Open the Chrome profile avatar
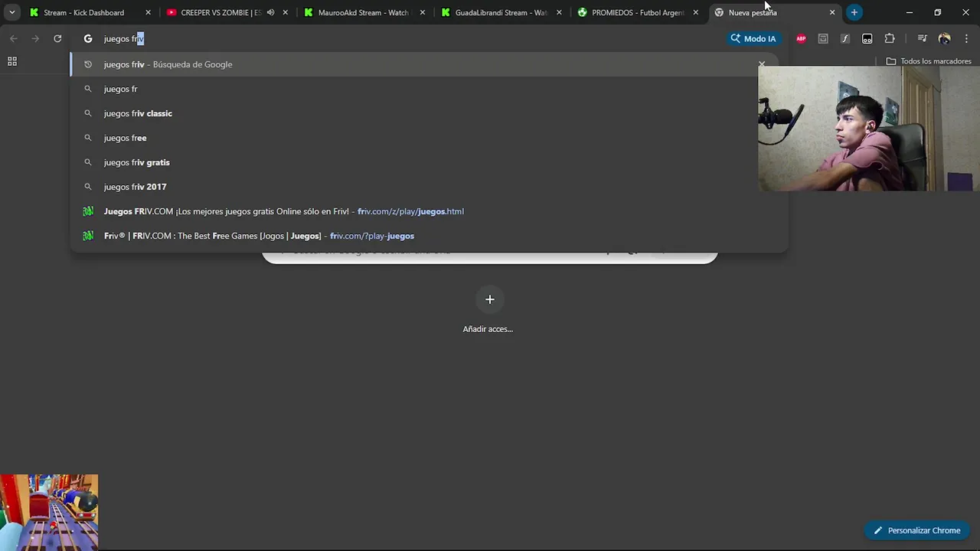This screenshot has width=980, height=551. click(944, 38)
